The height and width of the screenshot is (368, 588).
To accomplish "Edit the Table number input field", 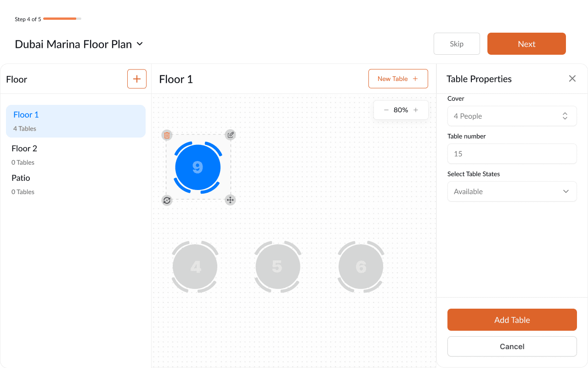I will (512, 154).
